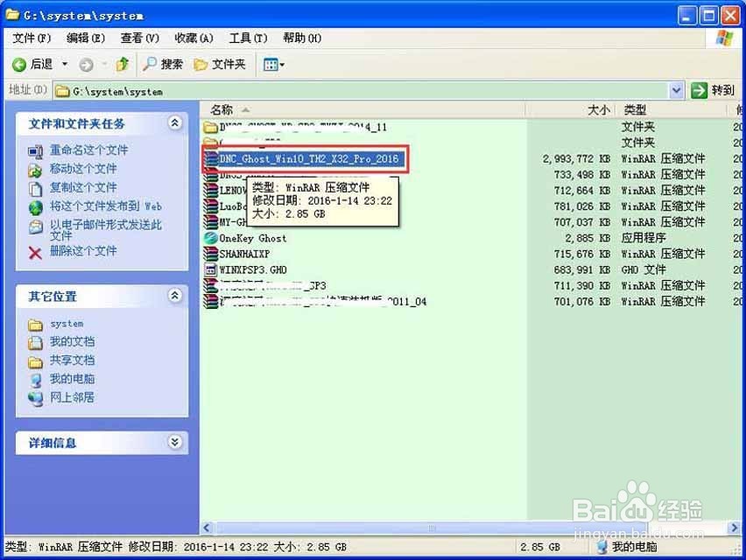The image size is (746, 560).
Task: Minimize the Explorer window
Action: tap(687, 16)
